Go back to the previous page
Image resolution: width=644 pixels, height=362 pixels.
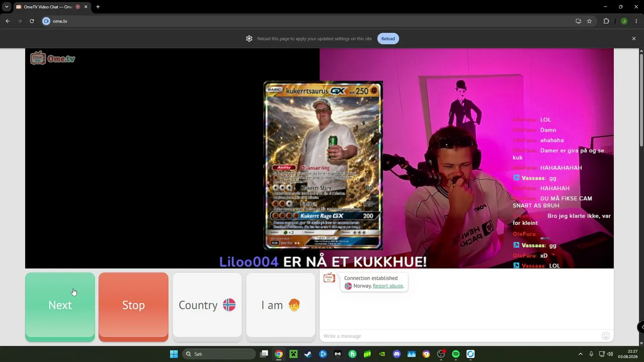click(8, 21)
